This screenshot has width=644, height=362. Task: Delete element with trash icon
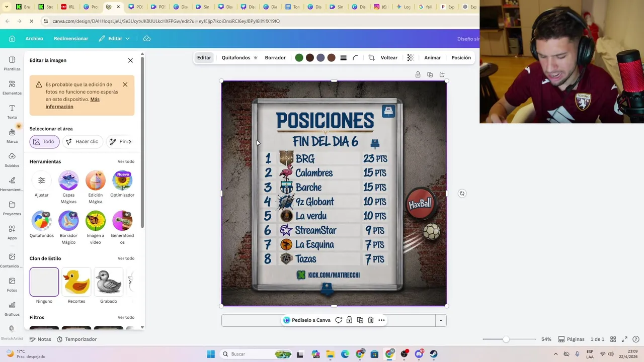[371, 320]
